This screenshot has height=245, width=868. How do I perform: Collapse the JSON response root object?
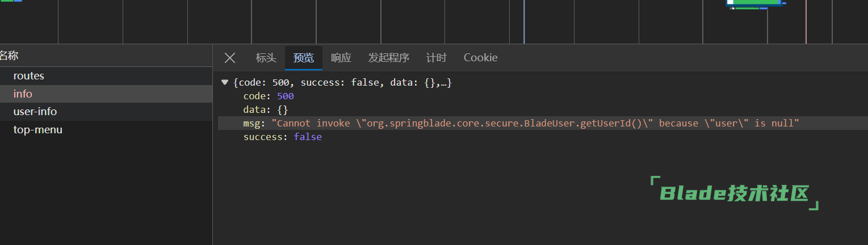[225, 83]
